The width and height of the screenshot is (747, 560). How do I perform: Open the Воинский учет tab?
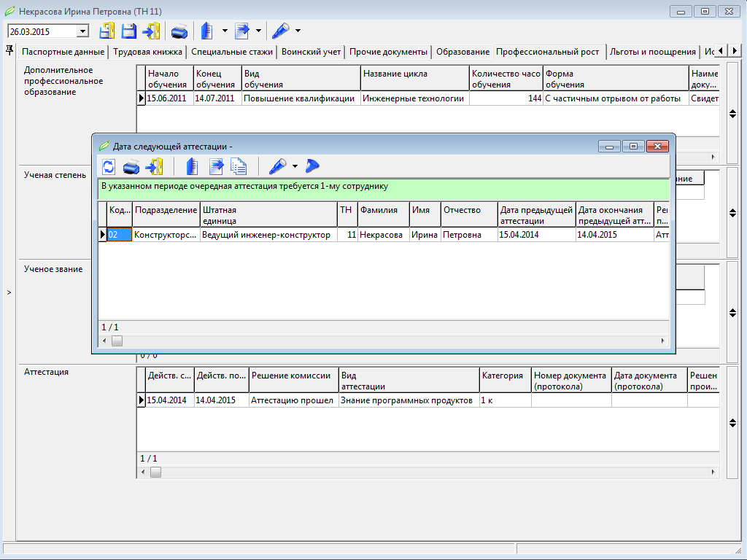[311, 52]
